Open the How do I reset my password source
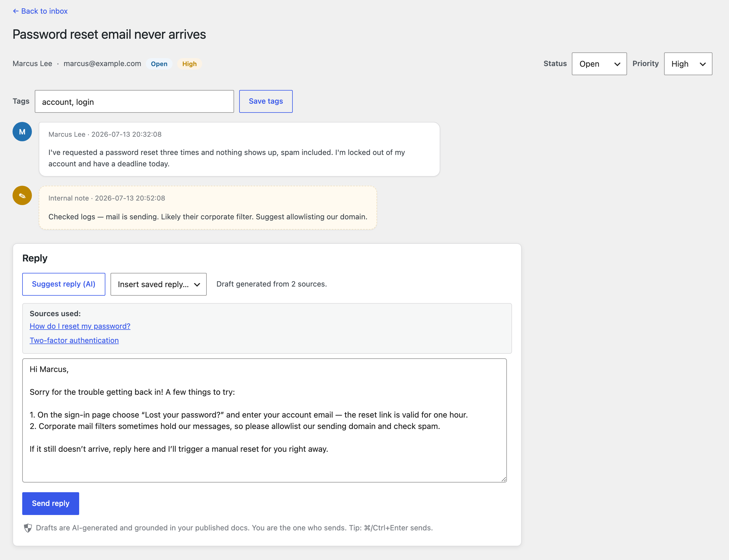 click(80, 326)
